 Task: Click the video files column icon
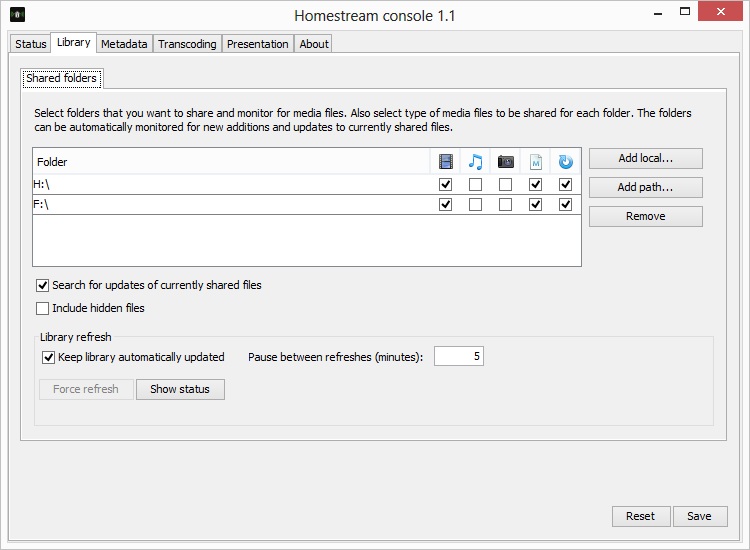445,162
